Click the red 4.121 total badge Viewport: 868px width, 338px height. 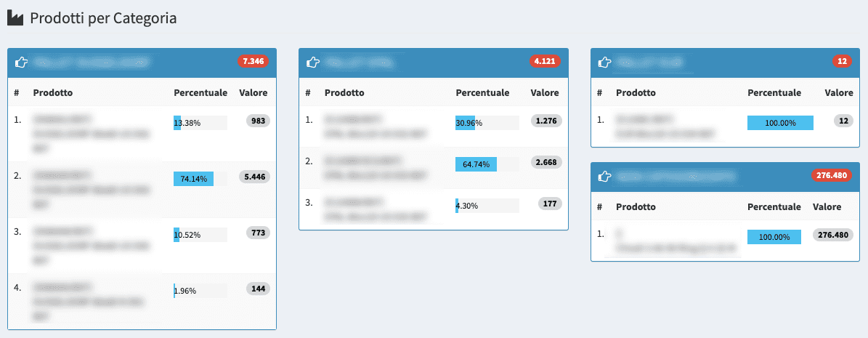545,62
